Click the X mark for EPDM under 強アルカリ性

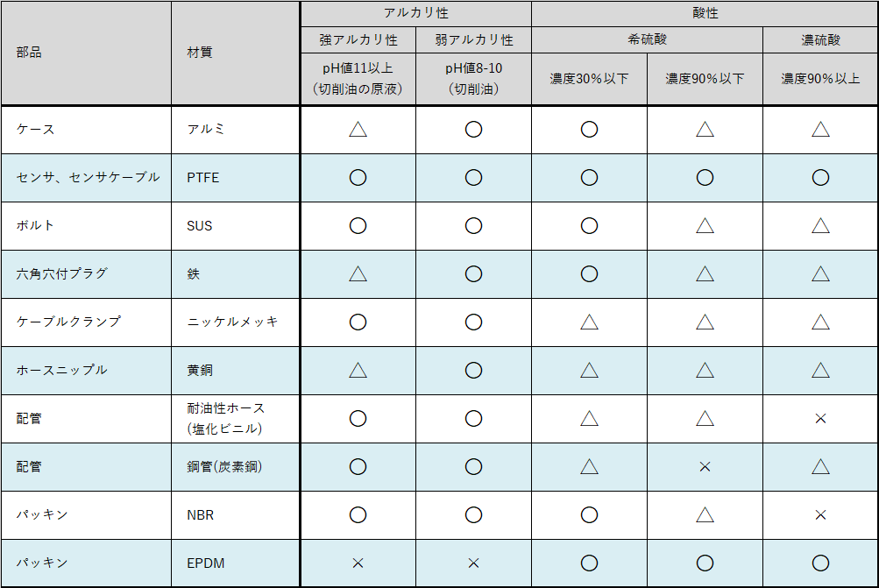[x=358, y=563]
